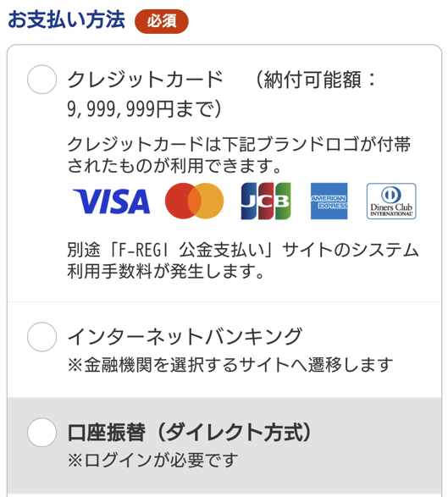Click the F-REGI 公金支払い fee notice
The image size is (448, 497).
click(243, 261)
